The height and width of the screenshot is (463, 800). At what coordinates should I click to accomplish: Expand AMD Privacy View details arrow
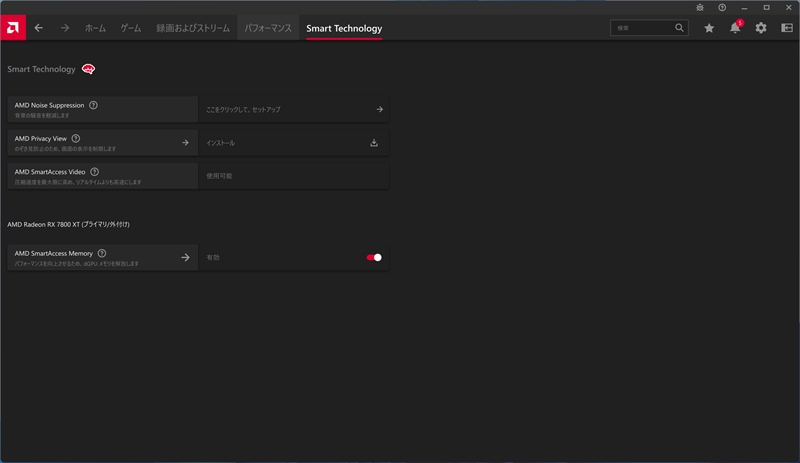pos(185,143)
